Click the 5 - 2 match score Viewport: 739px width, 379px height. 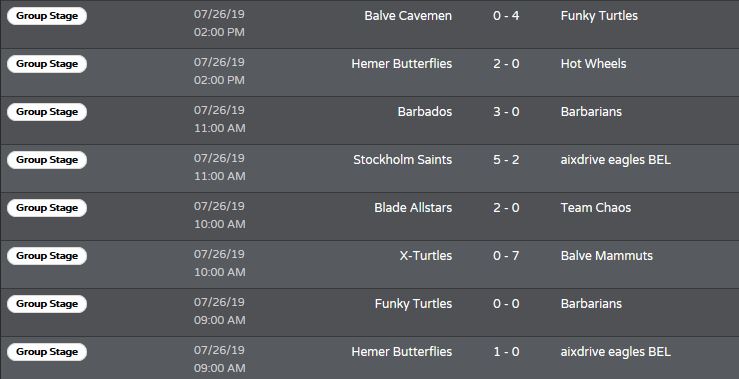tap(506, 160)
